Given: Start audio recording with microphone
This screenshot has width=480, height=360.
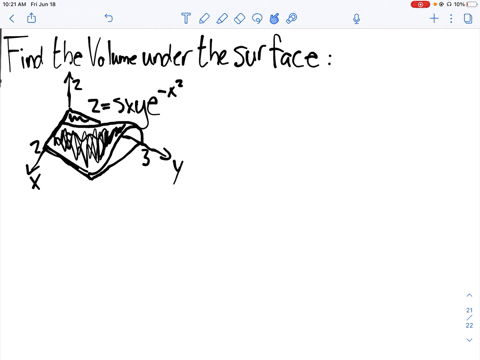Looking at the screenshot, I should 356,19.
